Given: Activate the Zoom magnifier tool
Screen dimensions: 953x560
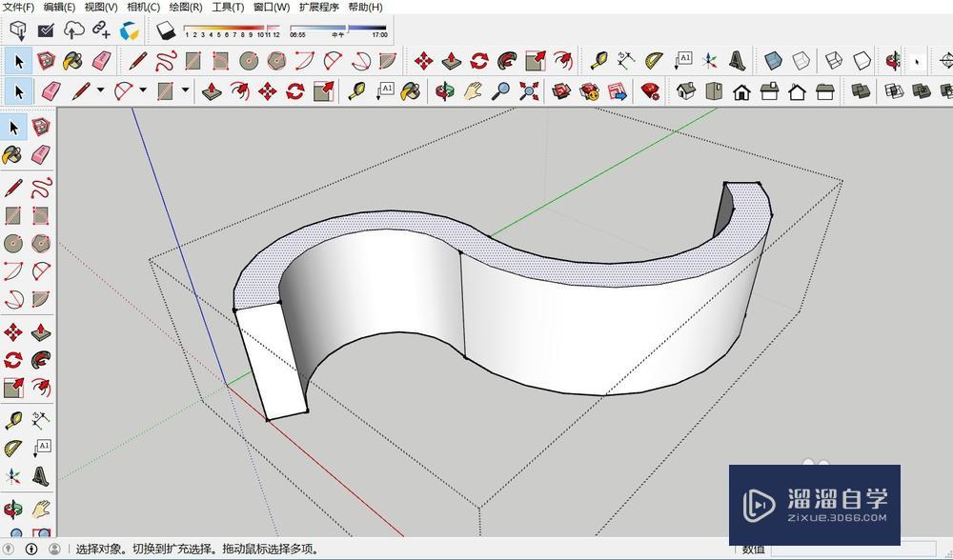Looking at the screenshot, I should tap(501, 91).
